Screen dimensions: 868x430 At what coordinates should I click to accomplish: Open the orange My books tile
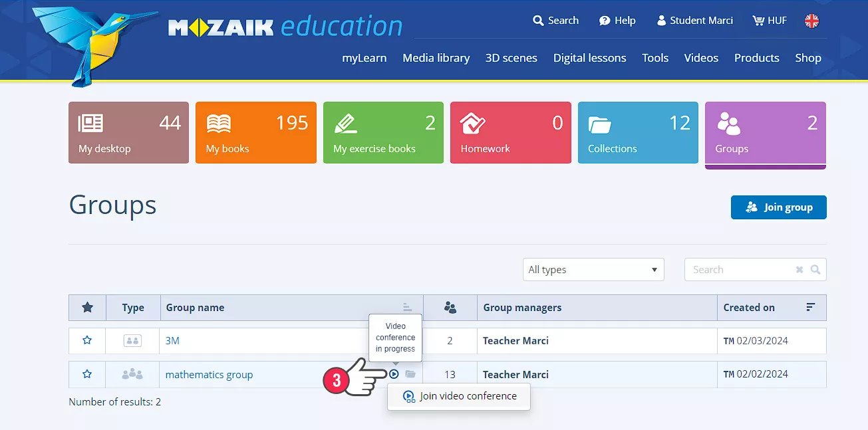click(255, 132)
